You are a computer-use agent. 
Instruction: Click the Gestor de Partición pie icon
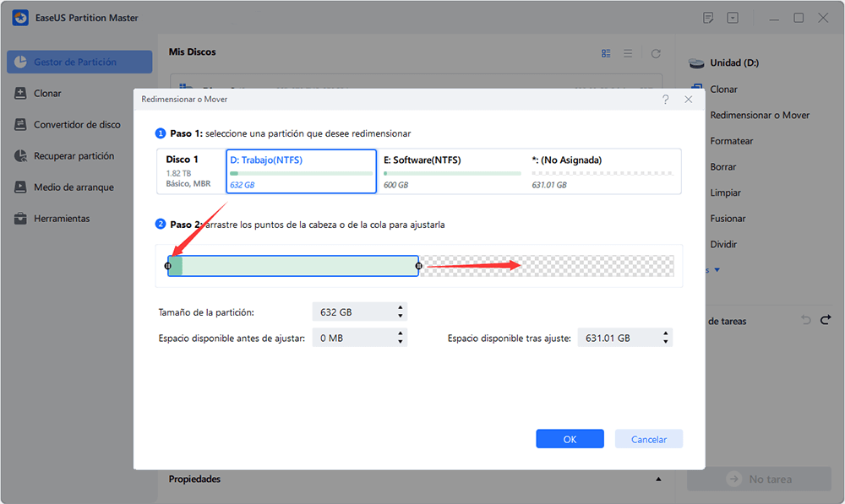pos(20,62)
